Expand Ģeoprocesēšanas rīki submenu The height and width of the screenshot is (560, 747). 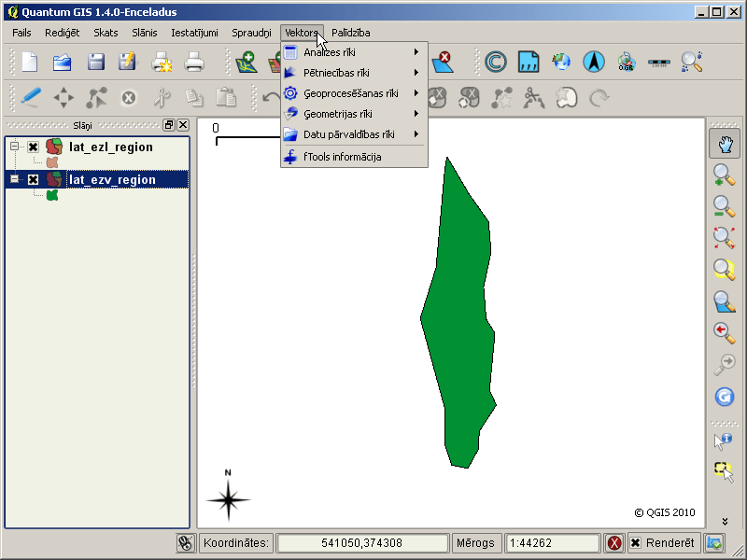click(354, 93)
